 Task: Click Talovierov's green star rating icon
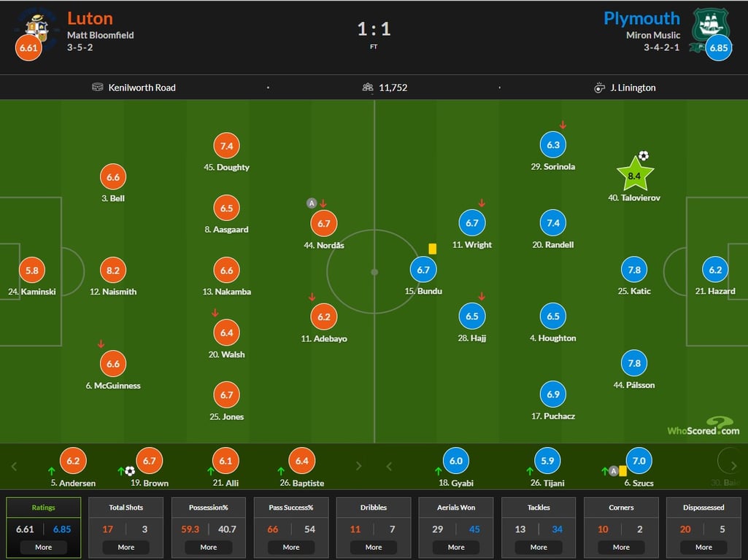(634, 175)
